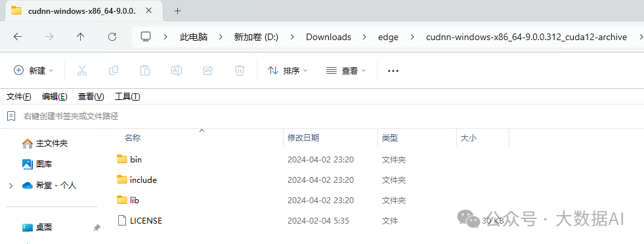Expand the 希堂 - 个人 OneDrive tree node
This screenshot has height=244, width=644.
coord(11,185)
